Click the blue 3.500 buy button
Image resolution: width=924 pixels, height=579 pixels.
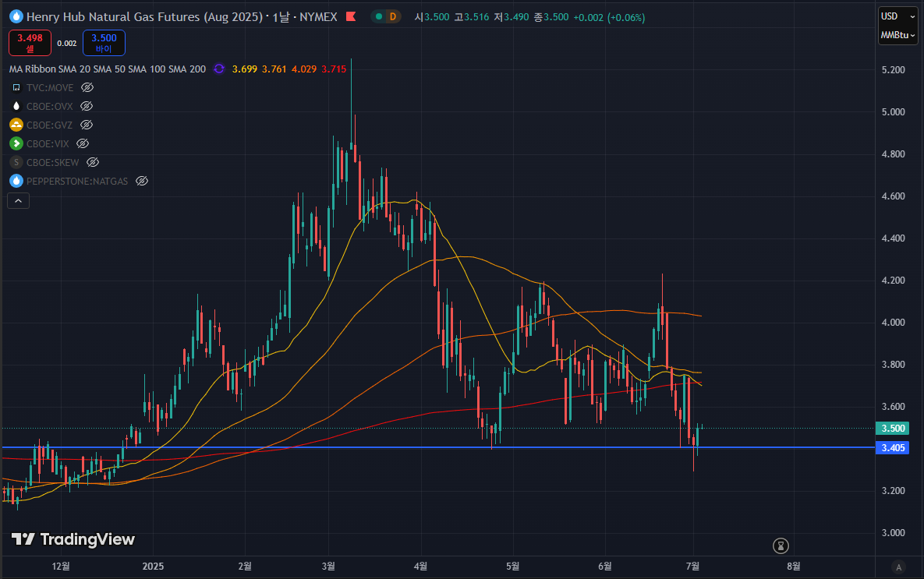[104, 42]
